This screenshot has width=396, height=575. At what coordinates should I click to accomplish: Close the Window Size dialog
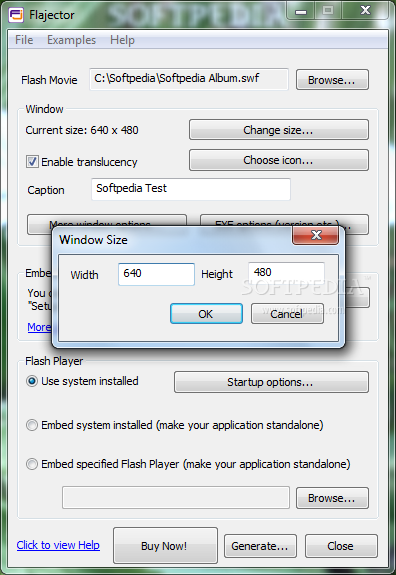coord(316,235)
